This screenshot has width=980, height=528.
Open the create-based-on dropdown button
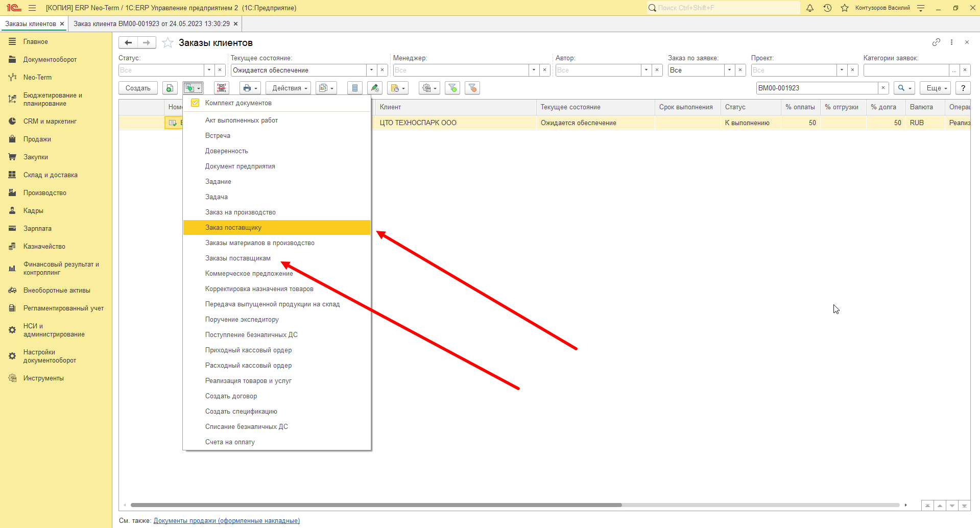(x=193, y=88)
